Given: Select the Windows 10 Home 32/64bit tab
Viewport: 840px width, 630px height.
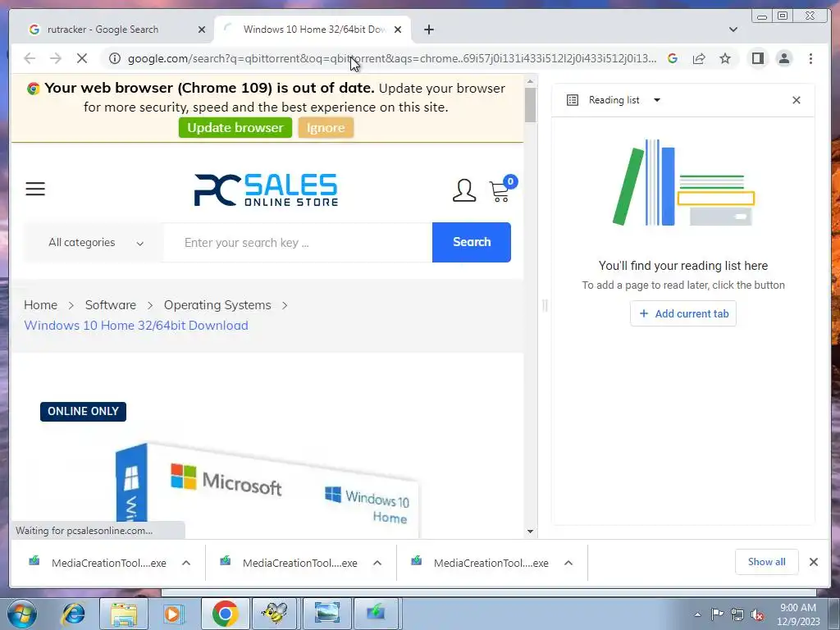Looking at the screenshot, I should click(313, 30).
